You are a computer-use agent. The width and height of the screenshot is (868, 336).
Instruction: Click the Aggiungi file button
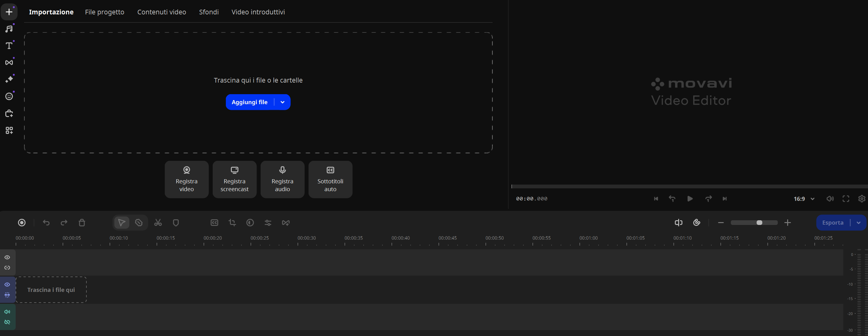pos(250,102)
